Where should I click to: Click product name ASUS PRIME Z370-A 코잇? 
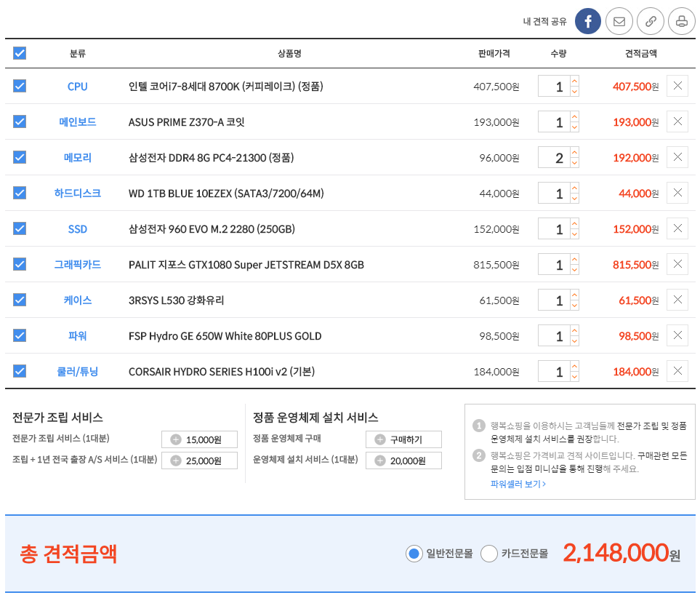[x=187, y=122]
